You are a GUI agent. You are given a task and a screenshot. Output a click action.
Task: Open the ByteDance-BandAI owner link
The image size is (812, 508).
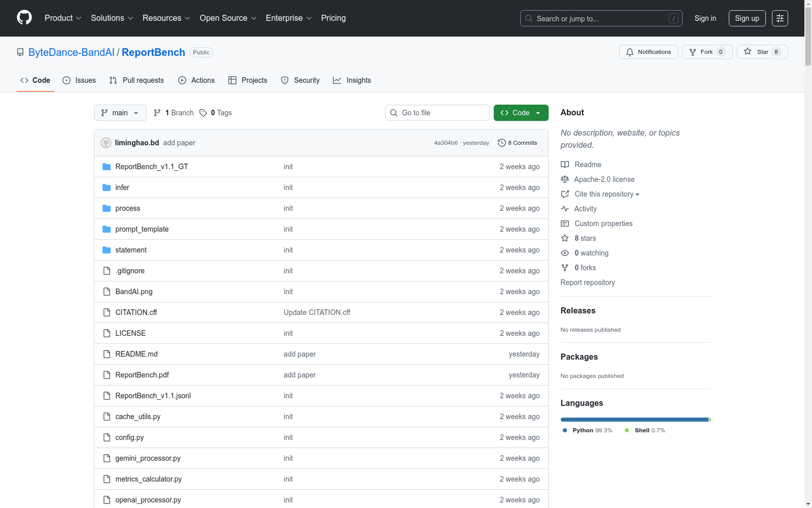point(72,52)
